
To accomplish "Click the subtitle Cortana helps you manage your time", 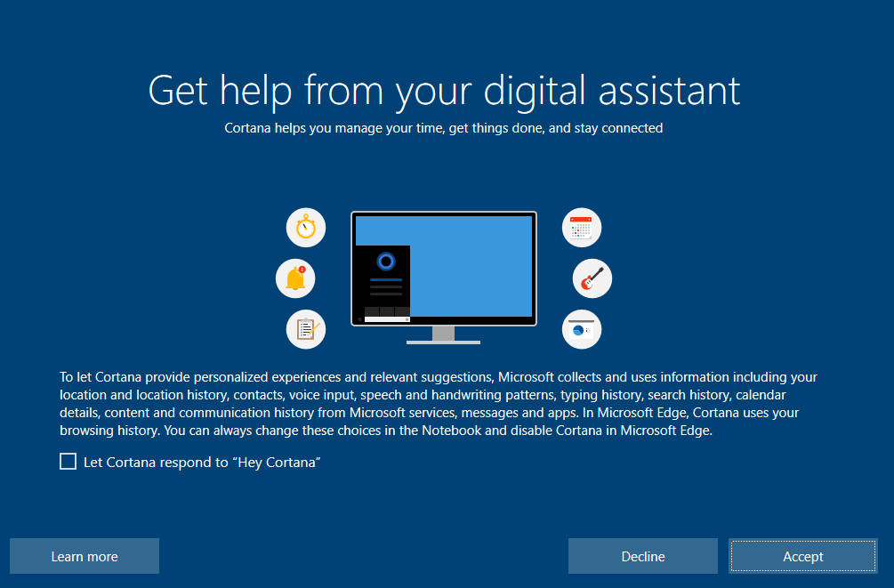I will coord(444,128).
